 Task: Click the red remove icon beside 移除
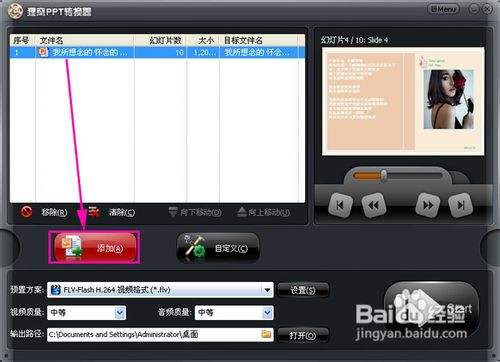click(26, 212)
